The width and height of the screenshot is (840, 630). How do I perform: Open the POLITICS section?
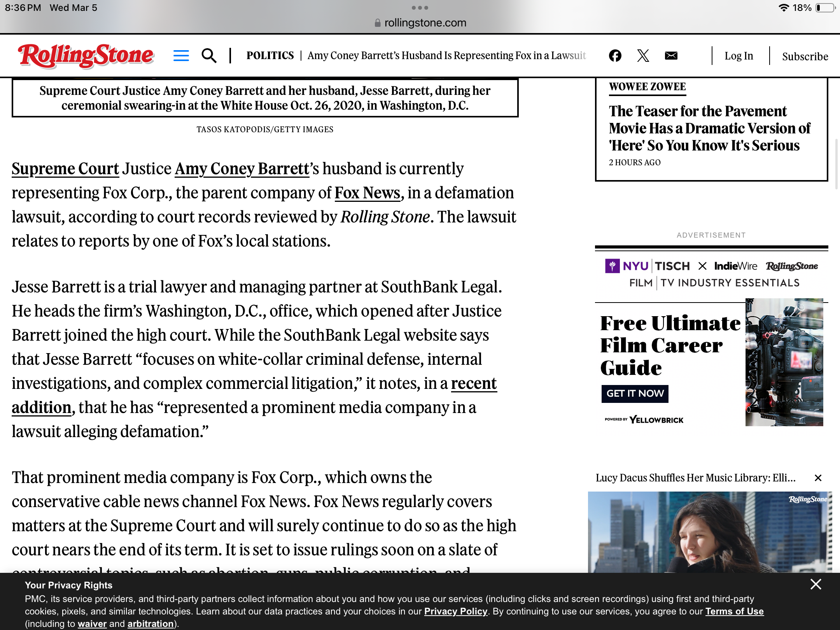pos(270,56)
